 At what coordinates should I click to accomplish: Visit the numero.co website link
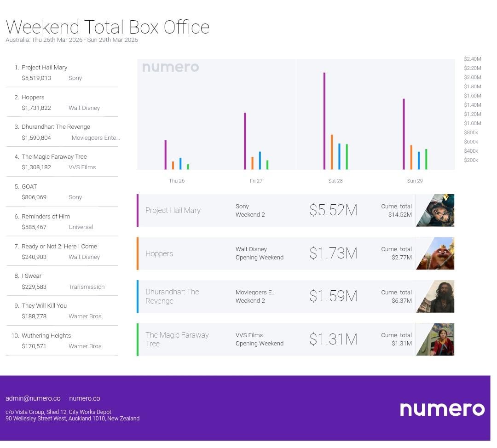(84, 398)
